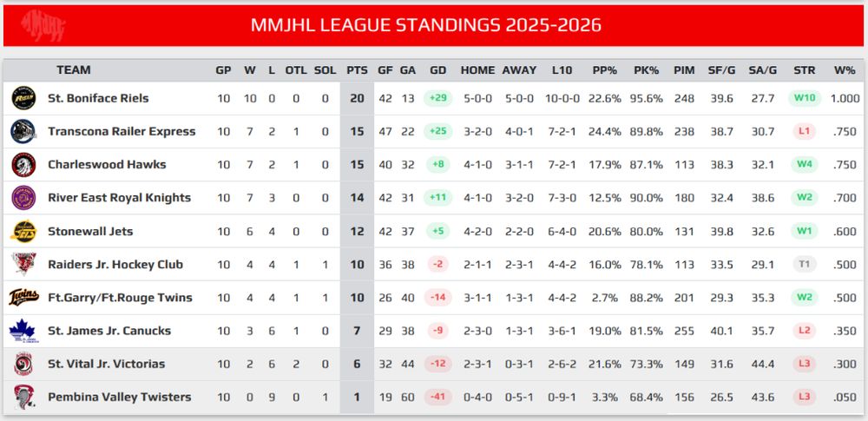868x421 pixels.
Task: Click the Ft.Garry/Ft.Rouge Twins logo
Action: [23, 298]
